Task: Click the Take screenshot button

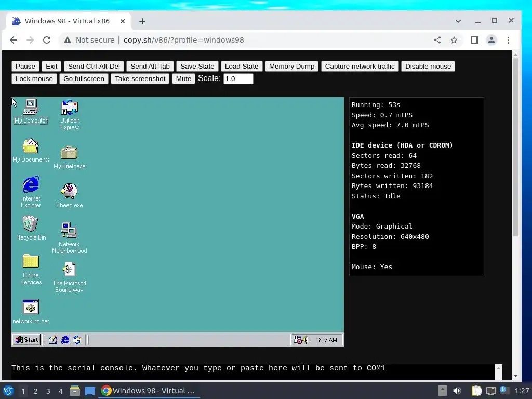Action: [x=140, y=79]
